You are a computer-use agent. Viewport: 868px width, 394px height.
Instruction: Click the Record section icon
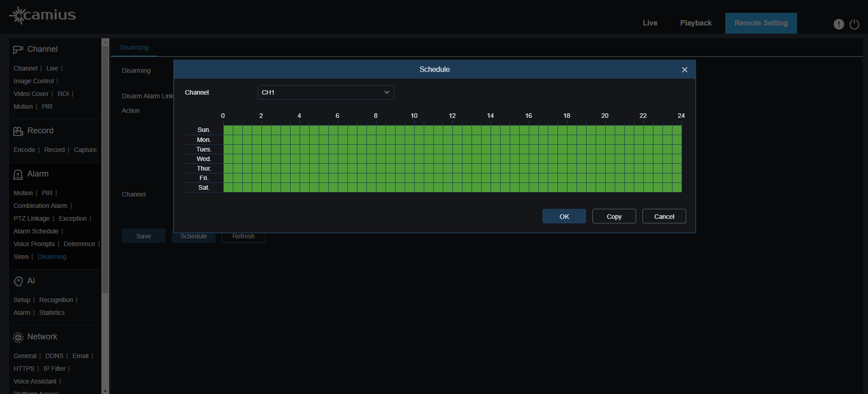click(x=18, y=131)
